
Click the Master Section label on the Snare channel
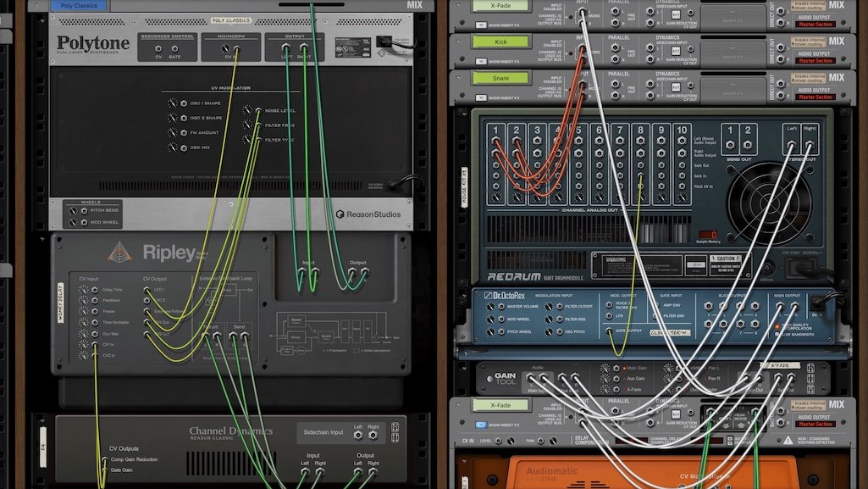(x=815, y=96)
